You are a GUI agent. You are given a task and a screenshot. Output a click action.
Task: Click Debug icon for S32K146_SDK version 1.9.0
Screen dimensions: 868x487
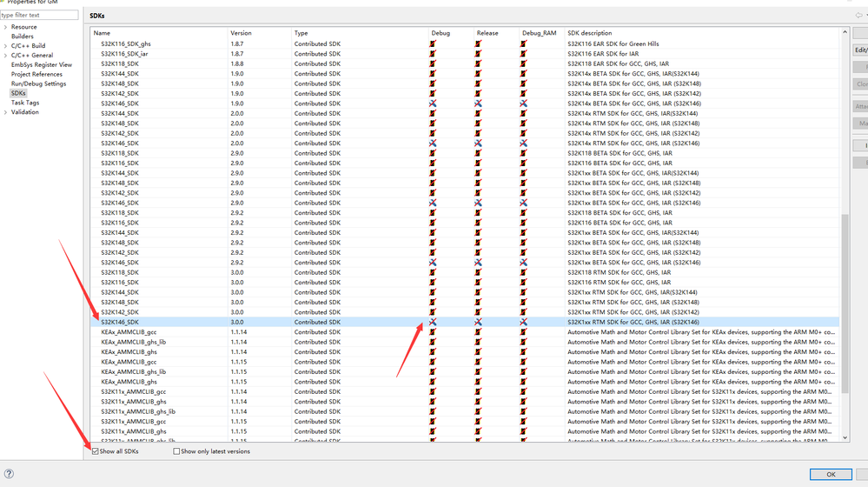[x=433, y=103]
